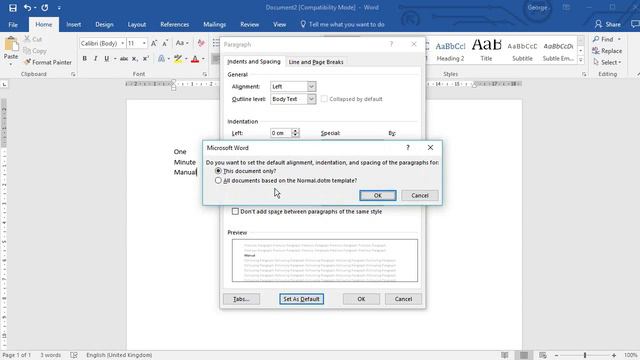Switch to Read Mode view icon

tap(505, 355)
